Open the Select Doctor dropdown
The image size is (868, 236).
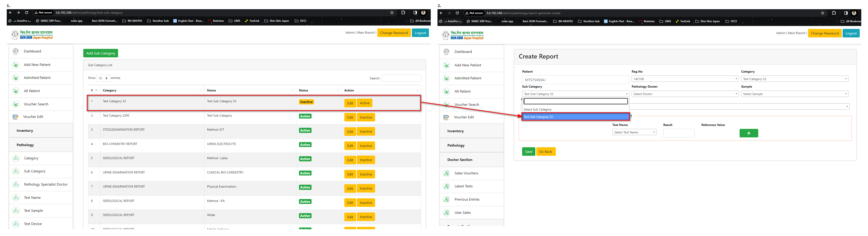(685, 94)
